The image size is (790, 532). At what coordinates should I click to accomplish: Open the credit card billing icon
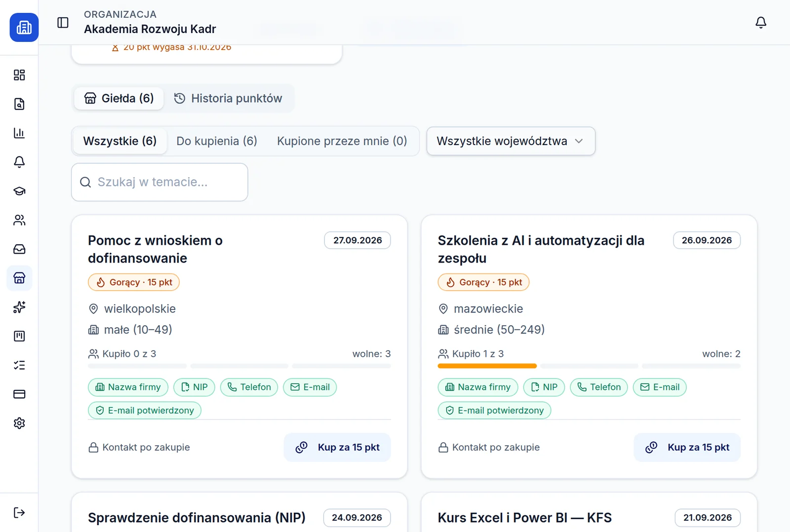[19, 394]
